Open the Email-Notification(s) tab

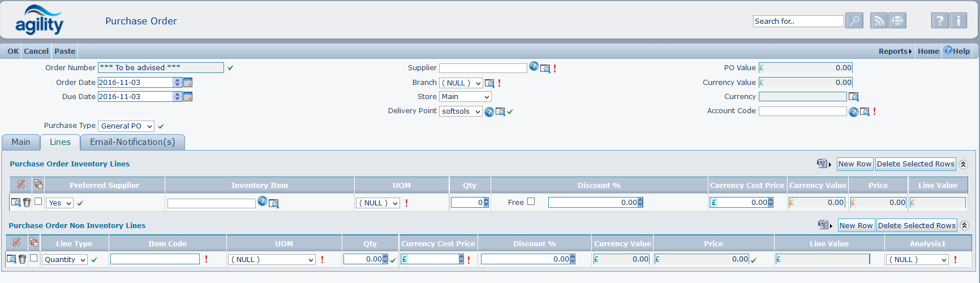132,142
